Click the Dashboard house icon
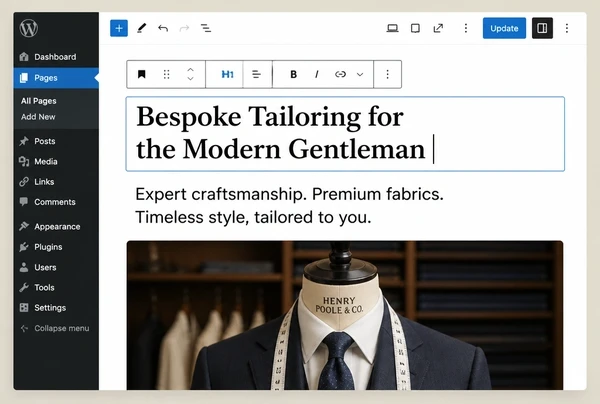 (x=24, y=57)
